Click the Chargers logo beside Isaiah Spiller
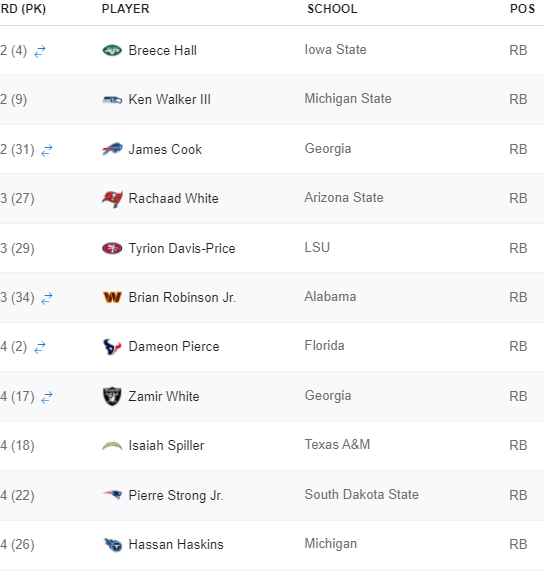Image resolution: width=544 pixels, height=572 pixels. tap(112, 445)
